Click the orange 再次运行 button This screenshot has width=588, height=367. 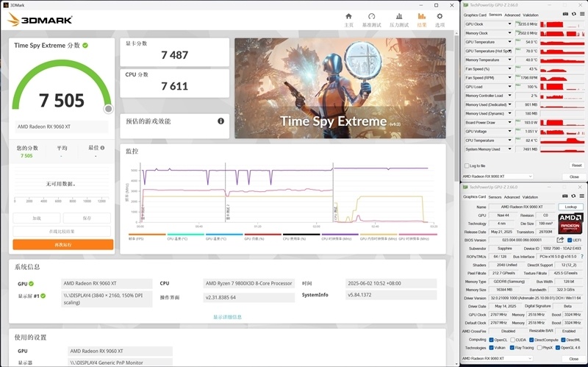coord(63,245)
